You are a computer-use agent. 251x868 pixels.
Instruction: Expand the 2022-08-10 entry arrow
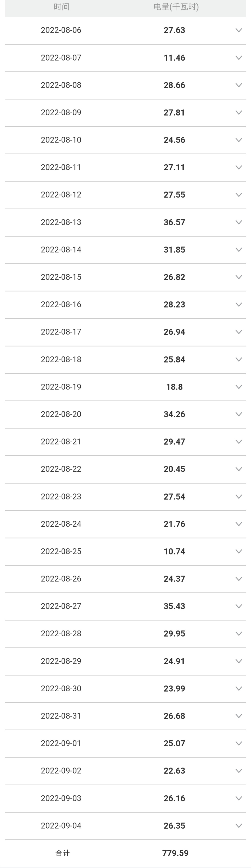pos(238,140)
